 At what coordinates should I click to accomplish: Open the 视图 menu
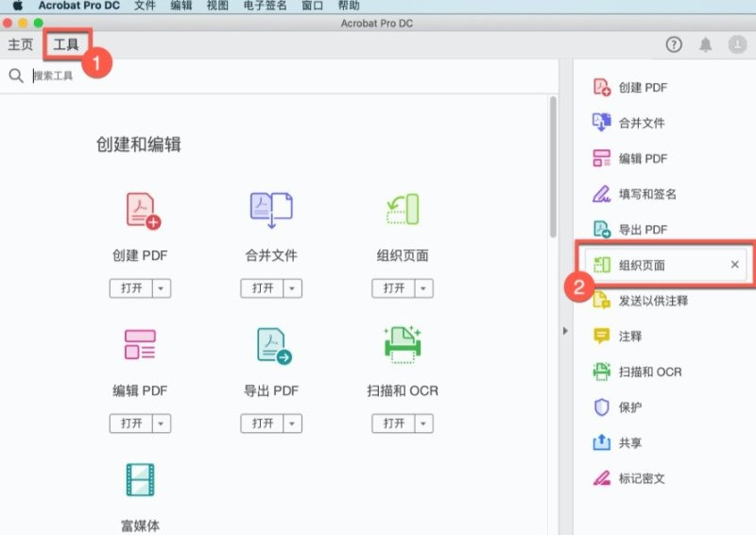point(217,6)
